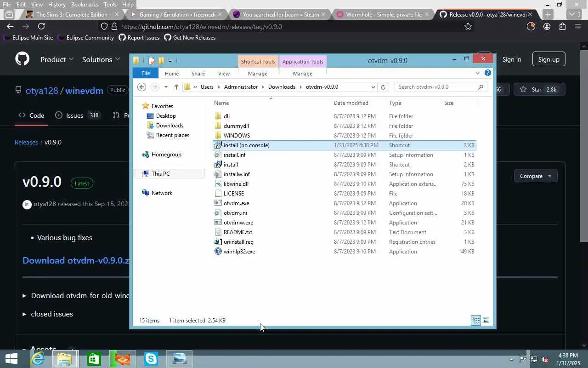Go up one folder level in Explorer
588x368 pixels.
176,87
